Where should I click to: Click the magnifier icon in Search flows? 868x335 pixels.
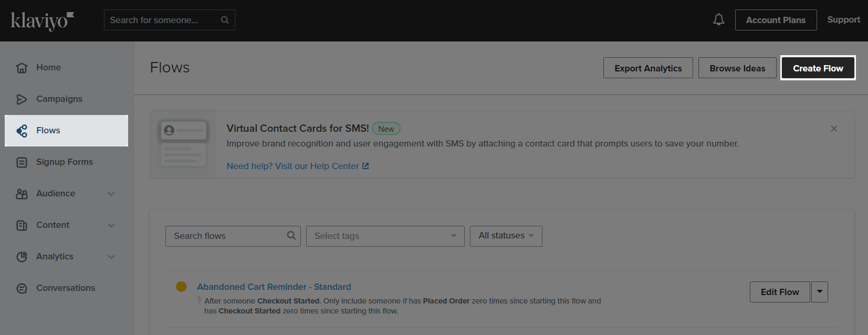pyautogui.click(x=291, y=236)
